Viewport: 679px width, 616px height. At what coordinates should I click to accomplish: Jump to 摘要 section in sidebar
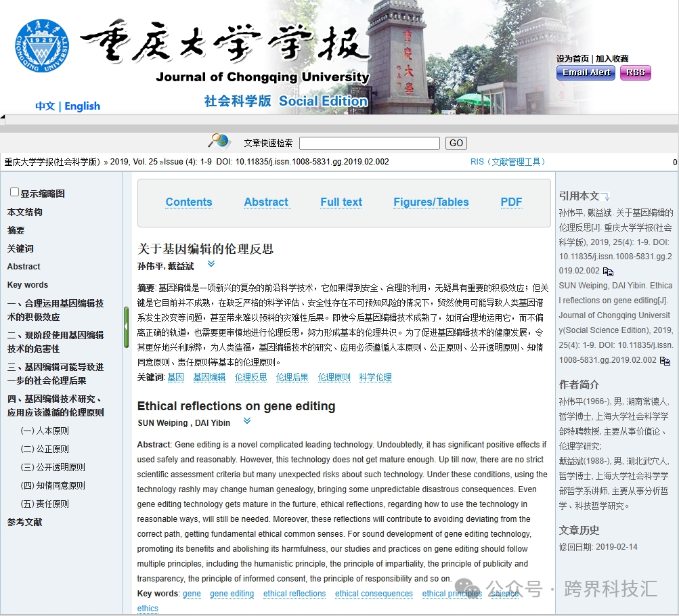16,230
